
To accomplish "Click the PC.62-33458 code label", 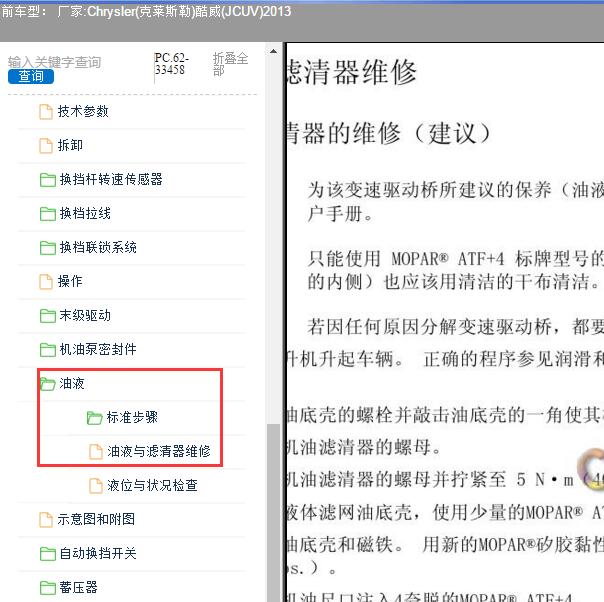I will [x=171, y=64].
